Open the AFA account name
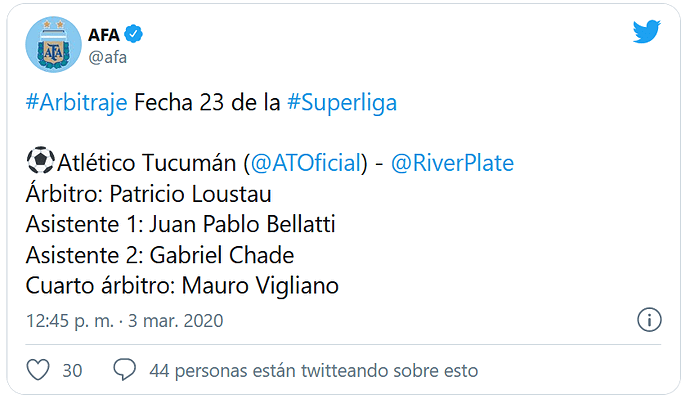690x398 pixels. (103, 34)
